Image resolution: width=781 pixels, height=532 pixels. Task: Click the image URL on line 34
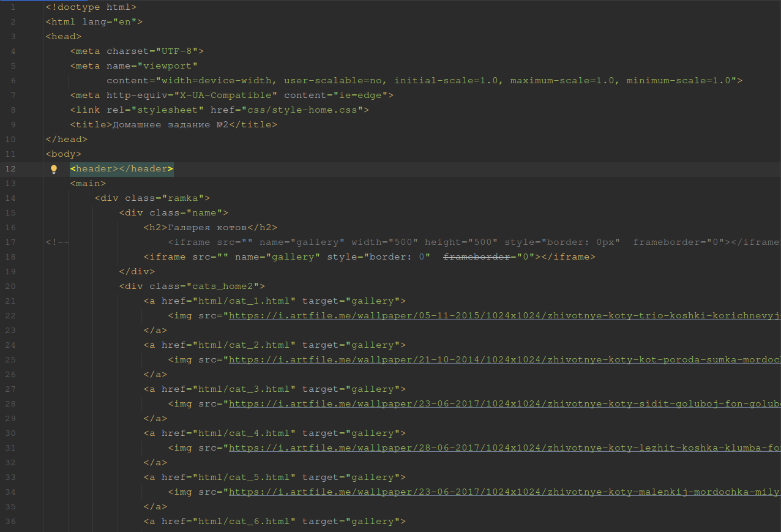[x=502, y=492]
